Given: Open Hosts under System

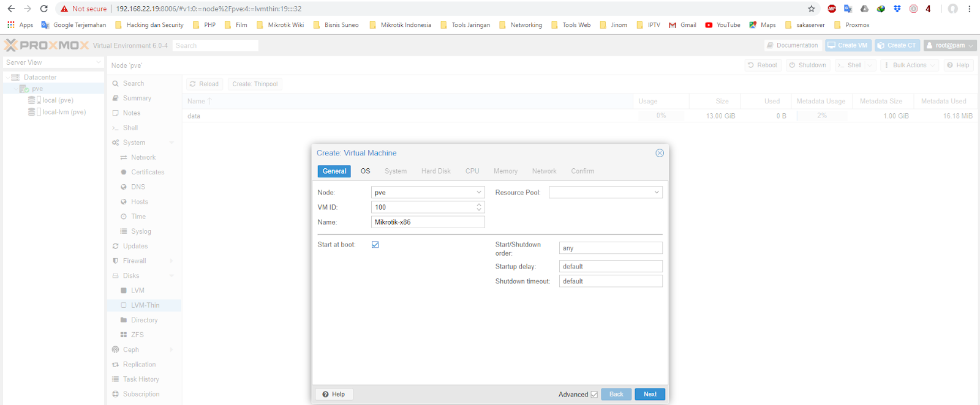Looking at the screenshot, I should click(140, 202).
